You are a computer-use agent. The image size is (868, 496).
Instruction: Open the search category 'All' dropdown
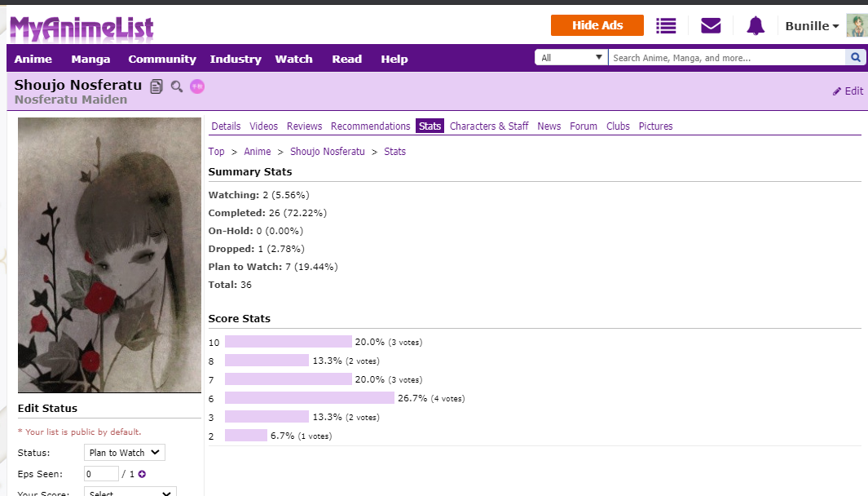[571, 58]
